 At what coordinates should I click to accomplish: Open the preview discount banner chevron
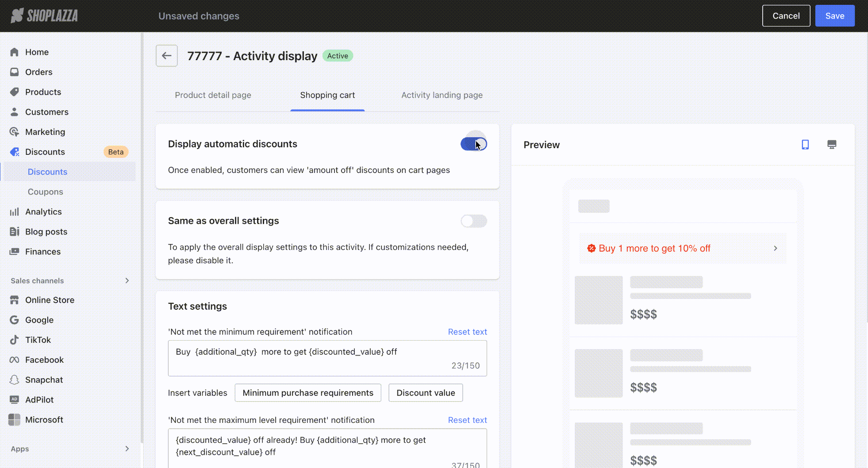775,248
